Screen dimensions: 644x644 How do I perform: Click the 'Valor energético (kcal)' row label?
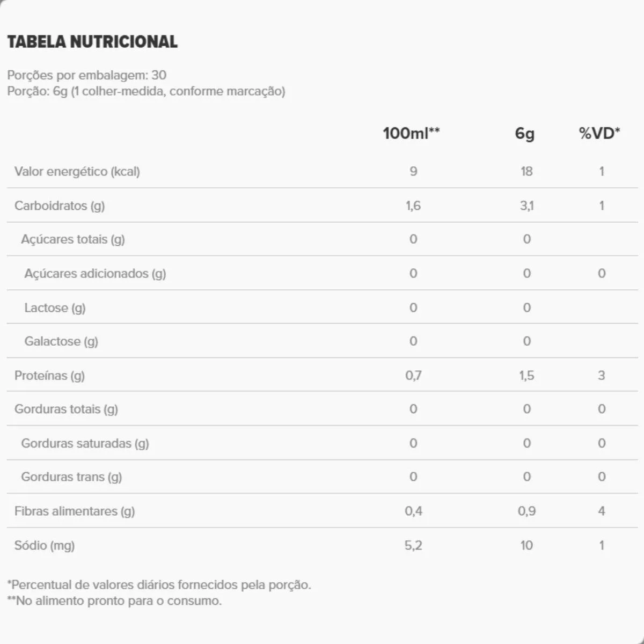pyautogui.click(x=77, y=172)
